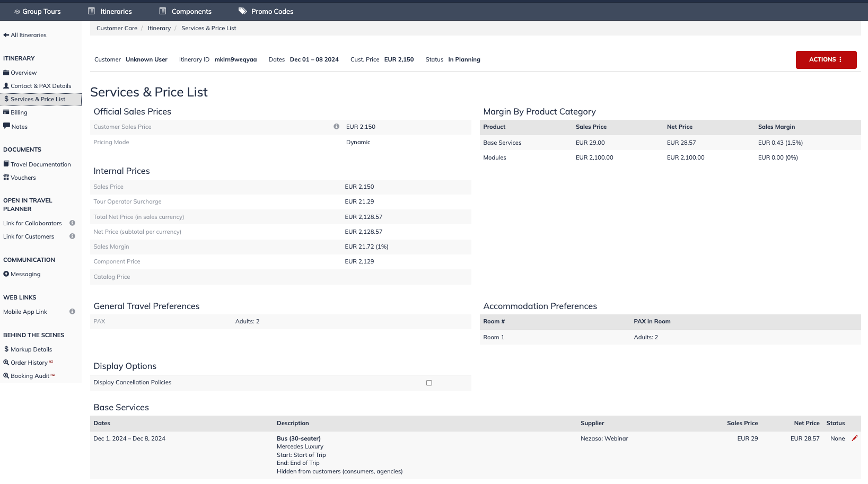Open Order History link
Image resolution: width=868 pixels, height=484 pixels.
click(x=29, y=363)
